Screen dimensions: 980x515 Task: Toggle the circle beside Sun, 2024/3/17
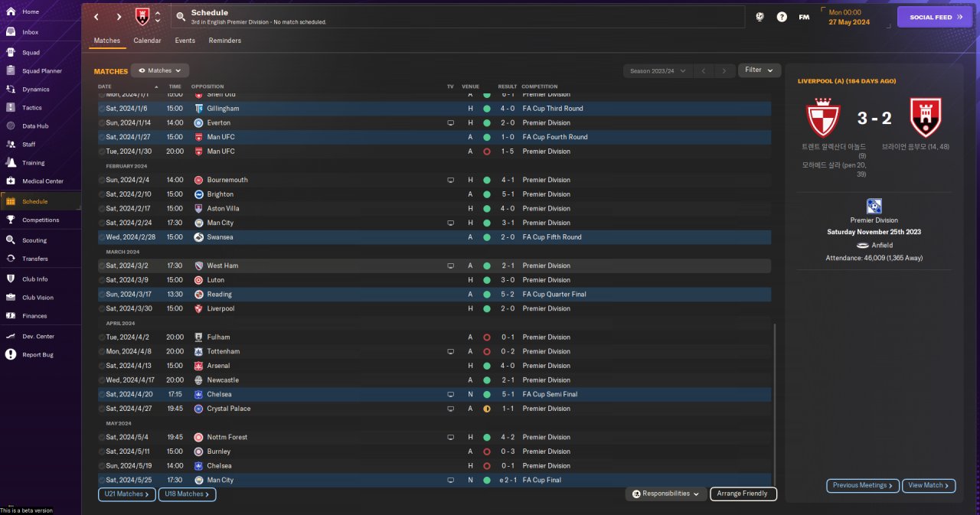coord(102,294)
